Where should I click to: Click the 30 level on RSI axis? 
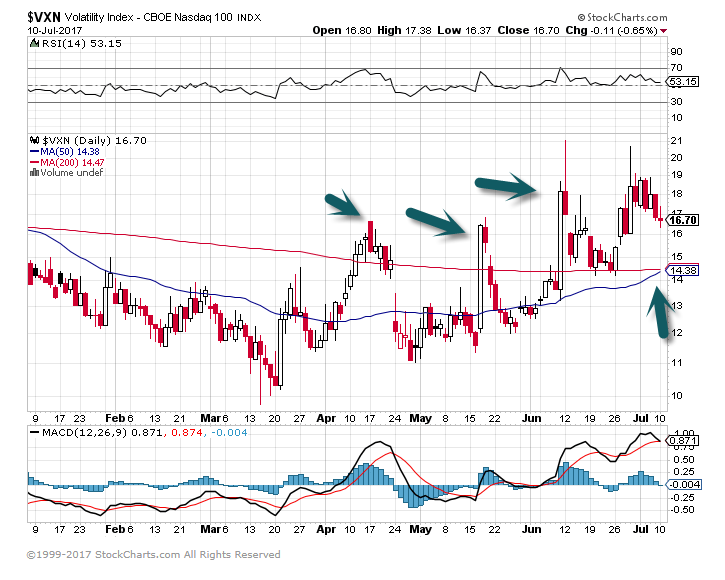[676, 101]
